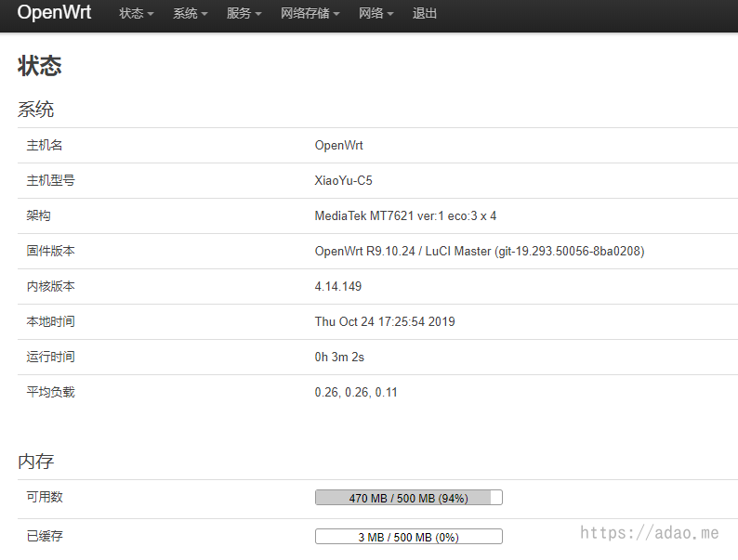Click the kernel version 4.14.149
This screenshot has height=560, width=738.
tap(338, 286)
